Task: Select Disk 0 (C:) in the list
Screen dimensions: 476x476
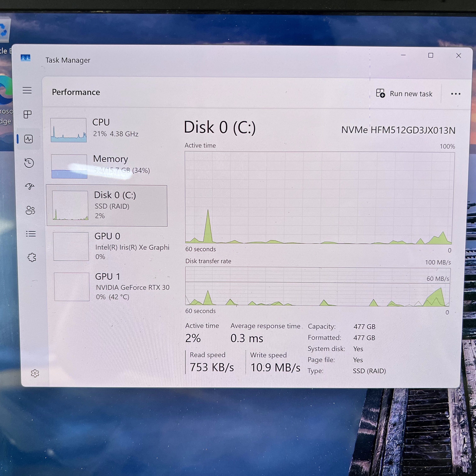Action: tap(107, 206)
